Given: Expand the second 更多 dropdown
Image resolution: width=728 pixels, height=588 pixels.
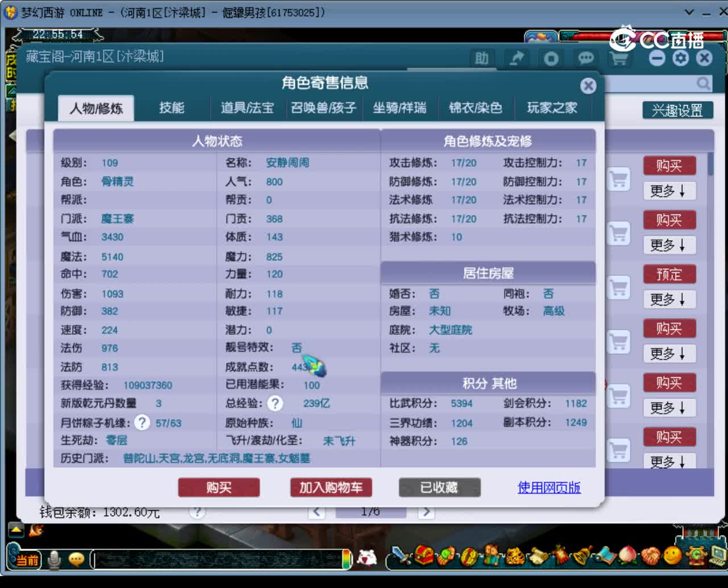Looking at the screenshot, I should point(669,245).
